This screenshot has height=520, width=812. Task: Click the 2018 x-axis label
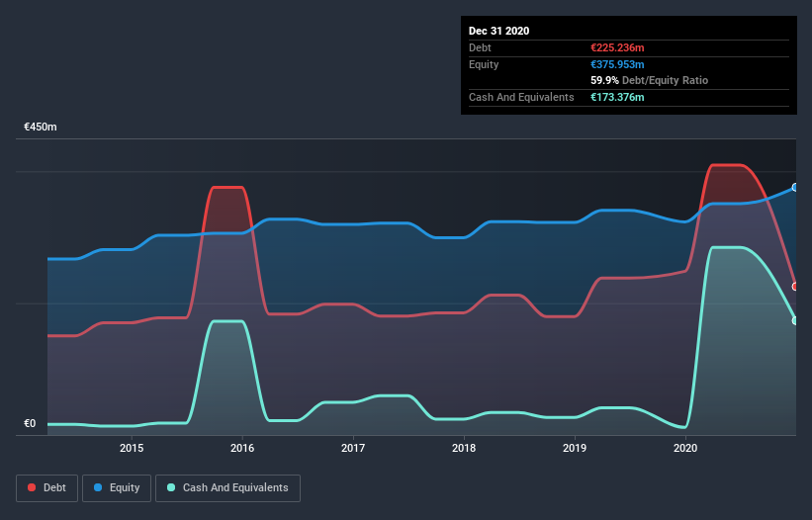click(464, 448)
